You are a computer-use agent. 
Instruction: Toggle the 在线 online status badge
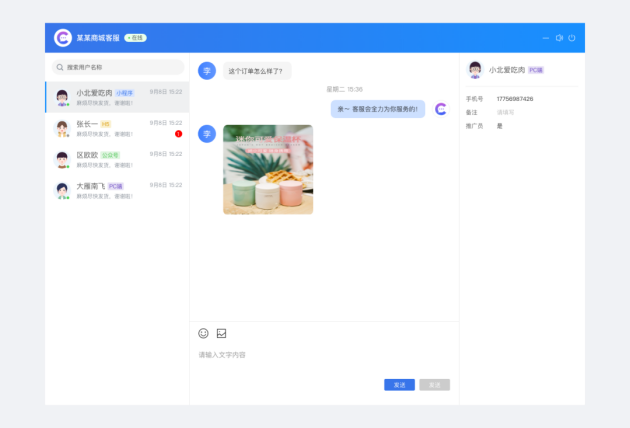pyautogui.click(x=135, y=38)
